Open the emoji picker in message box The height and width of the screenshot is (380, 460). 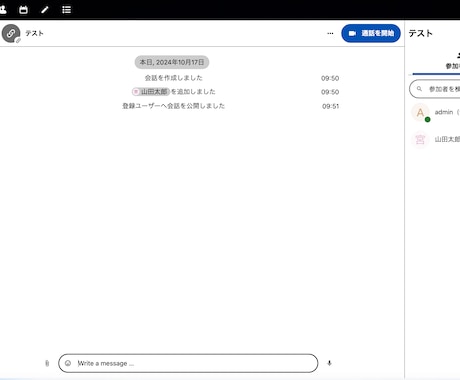[x=68, y=363]
